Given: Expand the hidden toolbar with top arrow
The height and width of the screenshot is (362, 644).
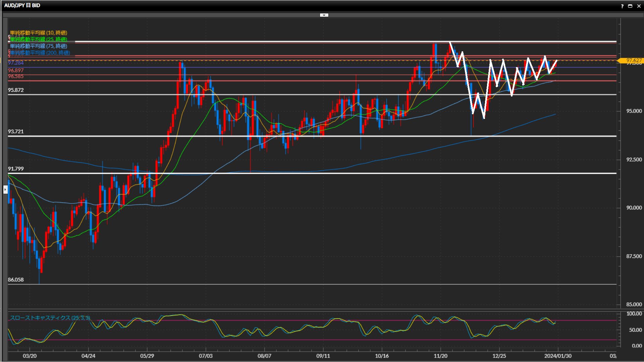Looking at the screenshot, I should coord(324,15).
